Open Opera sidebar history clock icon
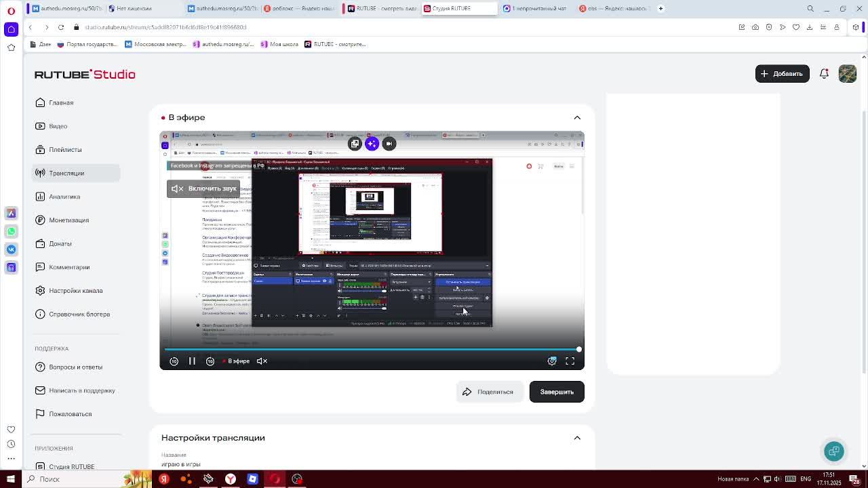Image resolution: width=868 pixels, height=488 pixels. click(x=11, y=444)
